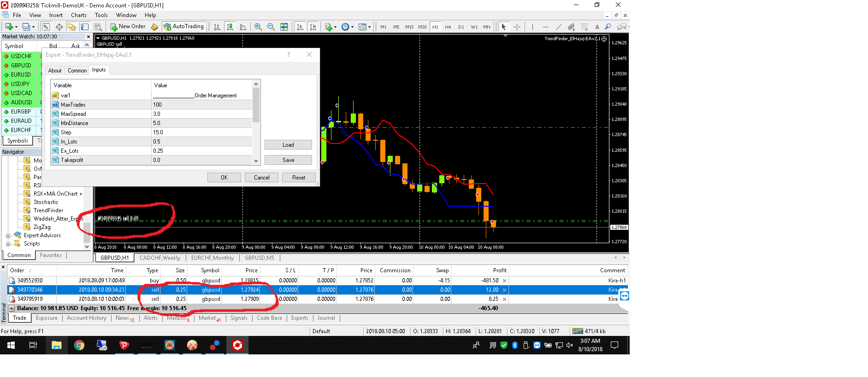
Task: Open the Indicators list dropdown
Action: (331, 27)
